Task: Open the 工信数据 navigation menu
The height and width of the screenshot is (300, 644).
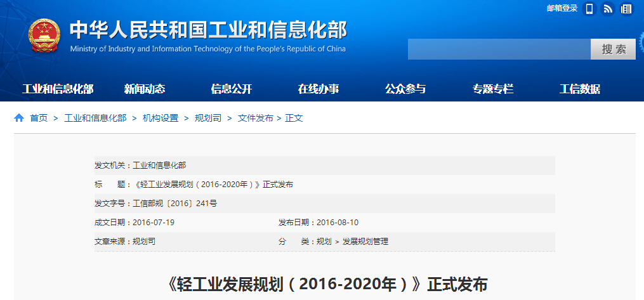Action: pos(579,89)
